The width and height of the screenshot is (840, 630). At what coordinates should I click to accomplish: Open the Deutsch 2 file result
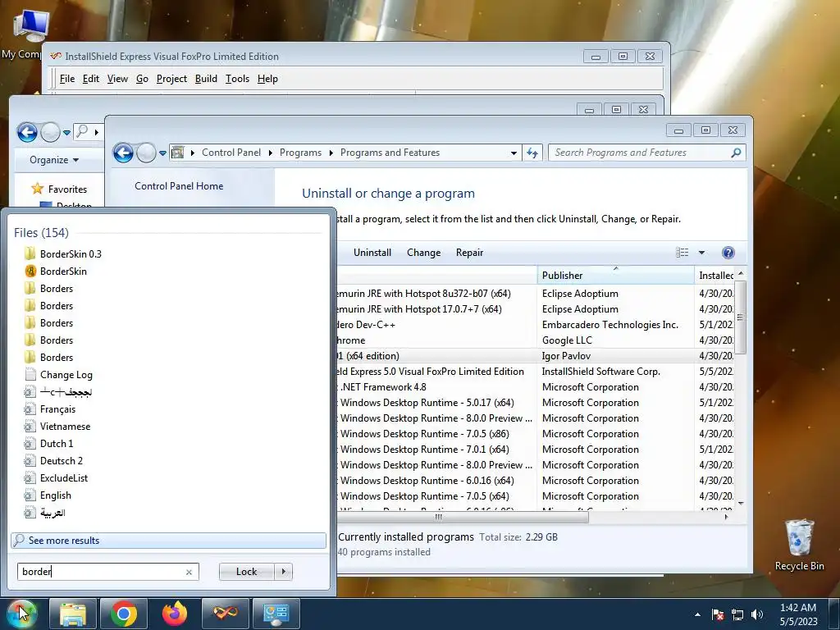[53, 461]
